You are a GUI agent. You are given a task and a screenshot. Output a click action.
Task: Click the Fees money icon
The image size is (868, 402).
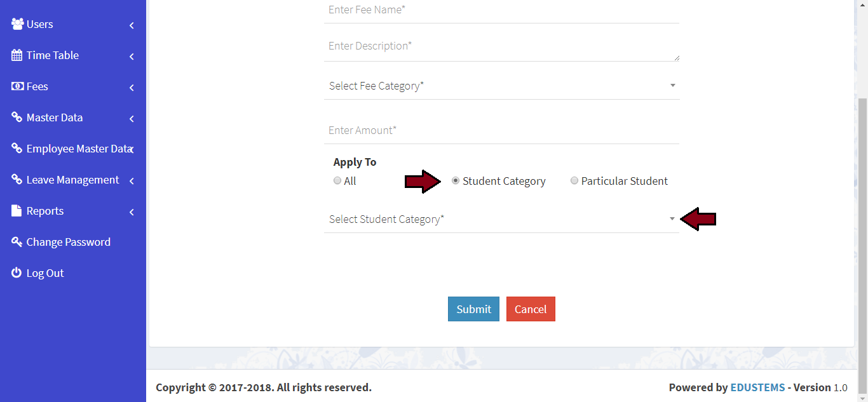tap(17, 86)
